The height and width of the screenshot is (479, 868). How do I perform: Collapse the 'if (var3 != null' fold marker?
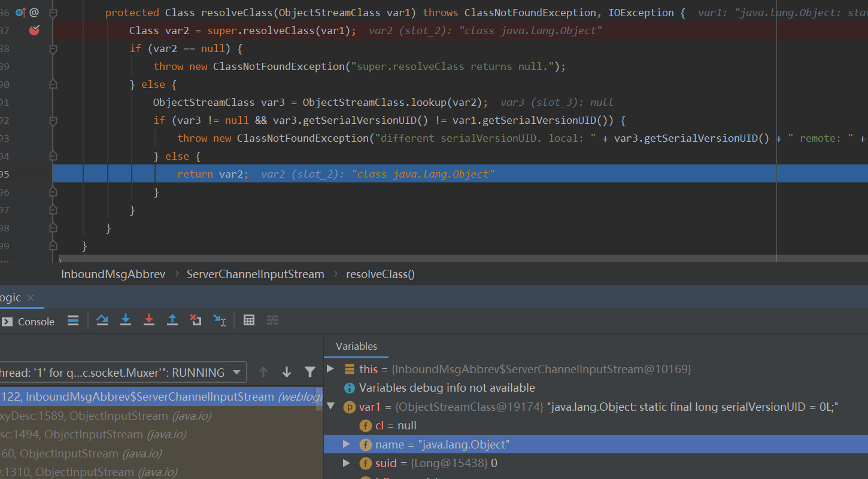click(x=53, y=120)
